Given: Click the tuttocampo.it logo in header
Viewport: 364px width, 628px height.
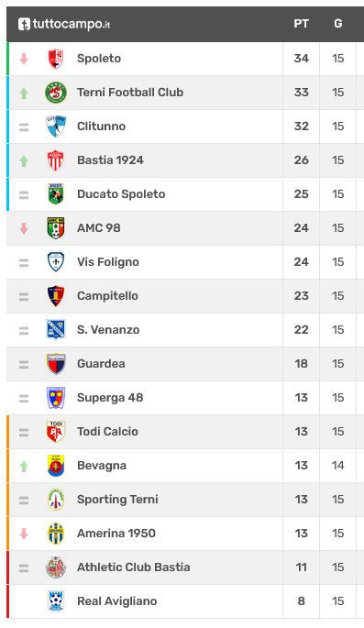Looking at the screenshot, I should pos(64,24).
